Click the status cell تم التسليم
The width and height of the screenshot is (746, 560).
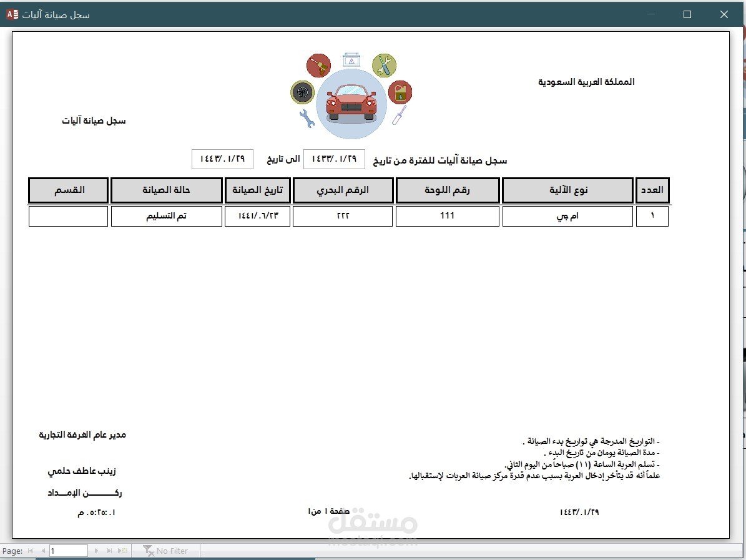[x=167, y=216]
